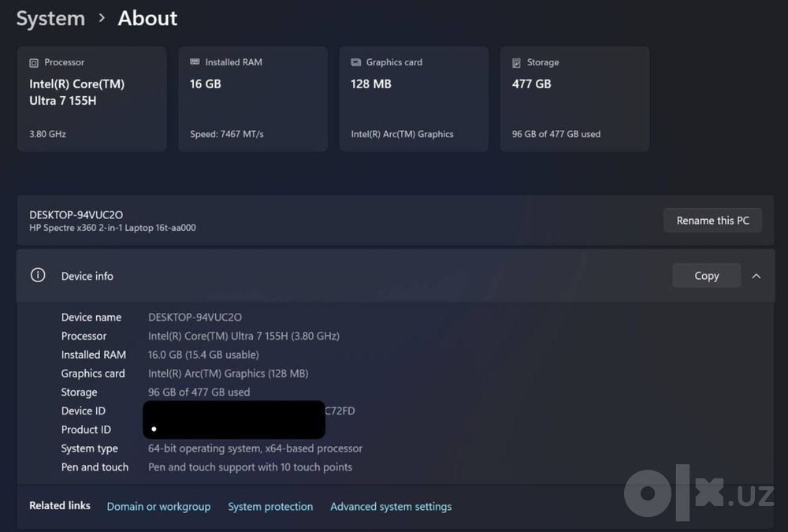
Task: Open Domain or workgroup link
Action: pos(158,506)
